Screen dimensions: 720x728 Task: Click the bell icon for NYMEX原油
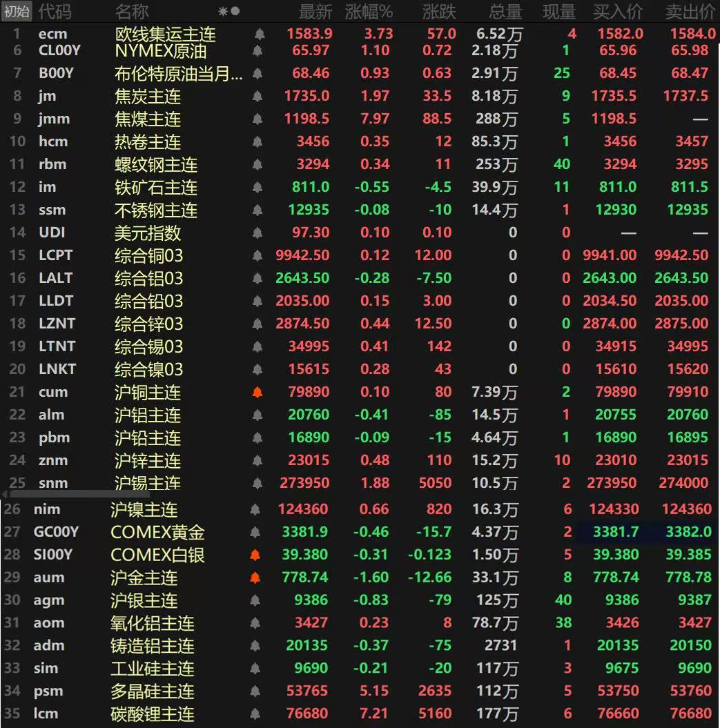point(257,51)
